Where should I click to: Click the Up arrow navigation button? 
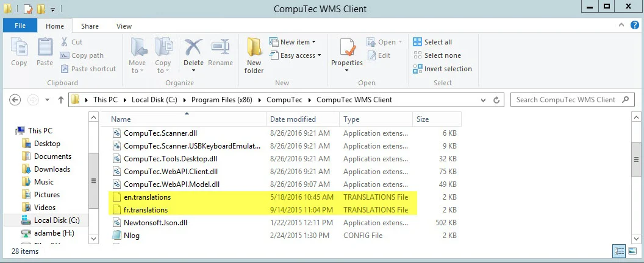tap(60, 100)
